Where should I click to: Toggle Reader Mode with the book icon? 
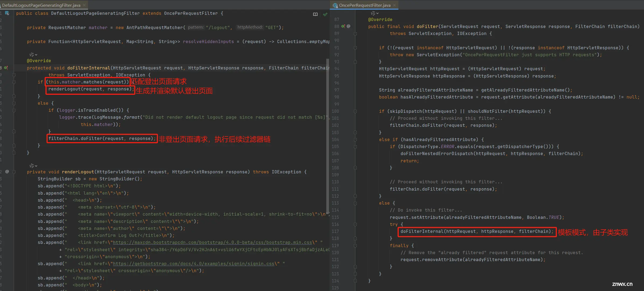tap(315, 14)
